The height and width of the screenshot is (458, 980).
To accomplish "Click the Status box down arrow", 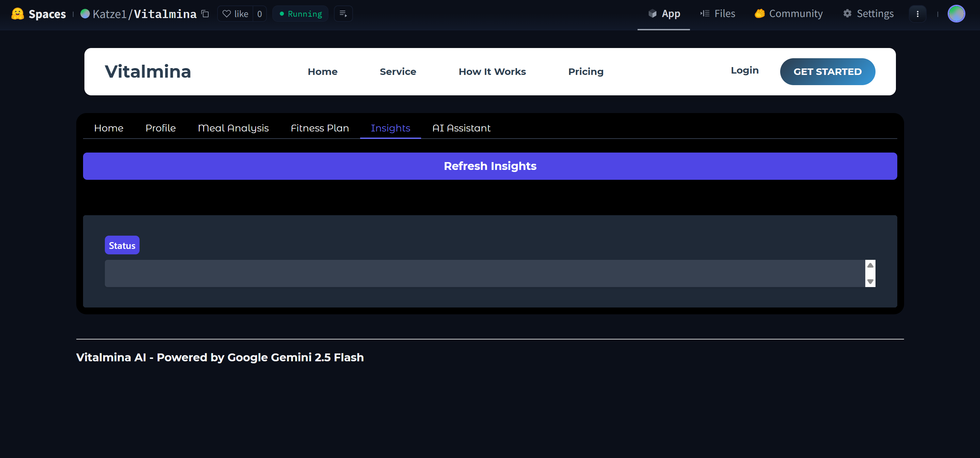I will [x=870, y=281].
